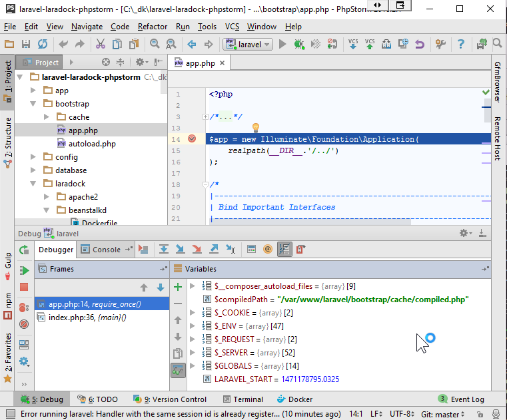
Task: Open File menu
Action: point(10,27)
